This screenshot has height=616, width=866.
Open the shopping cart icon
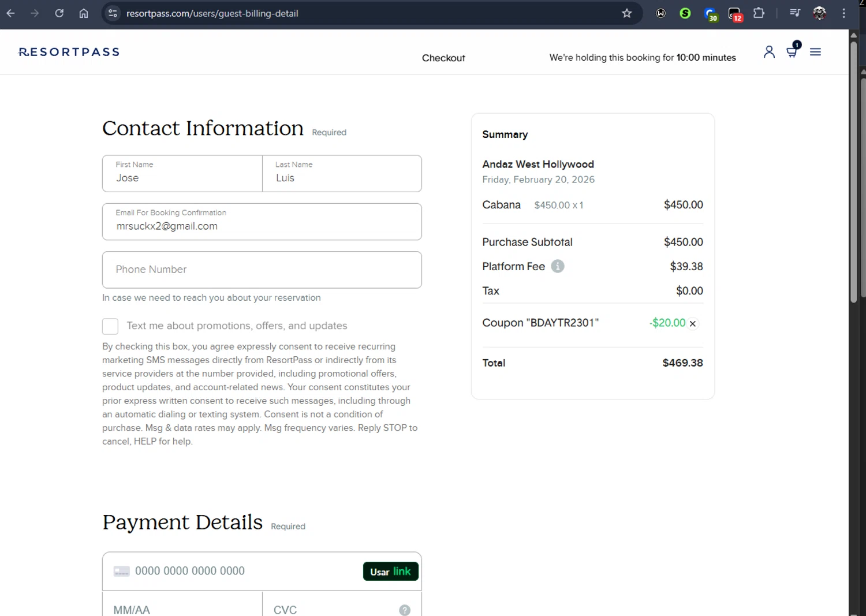792,52
